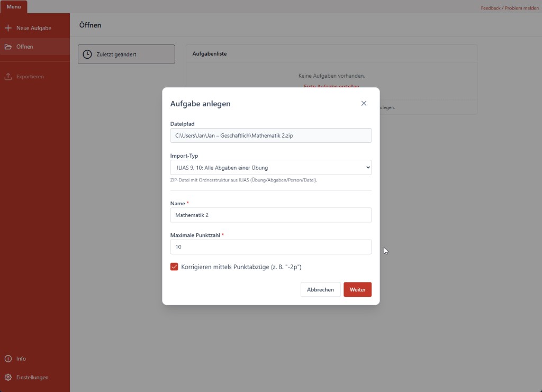Click the circled-i icon beside Info
This screenshot has width=542, height=392.
[x=8, y=359]
